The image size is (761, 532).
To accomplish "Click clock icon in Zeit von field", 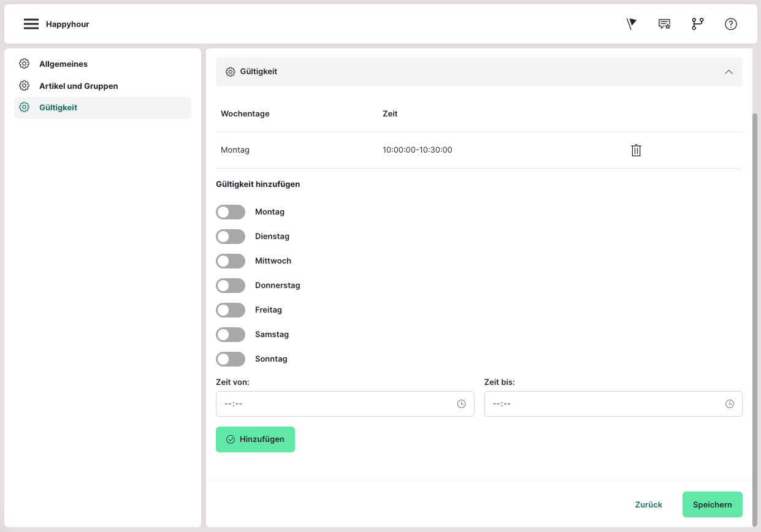I will click(461, 404).
